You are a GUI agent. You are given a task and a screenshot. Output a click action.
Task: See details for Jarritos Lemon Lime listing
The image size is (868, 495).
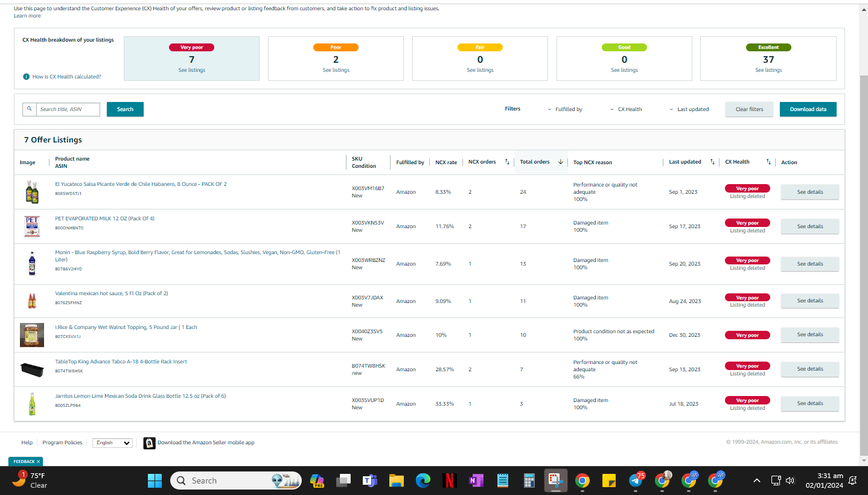pos(810,403)
